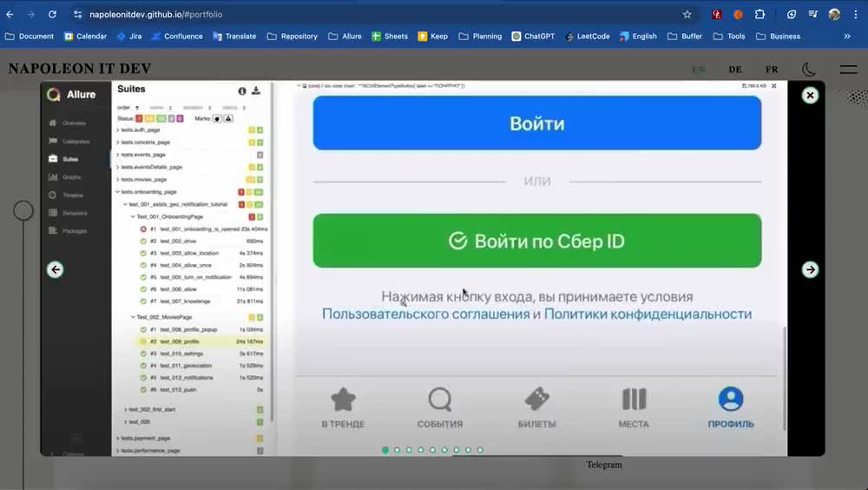Open the Packages section in Allure sidebar

(x=68, y=230)
